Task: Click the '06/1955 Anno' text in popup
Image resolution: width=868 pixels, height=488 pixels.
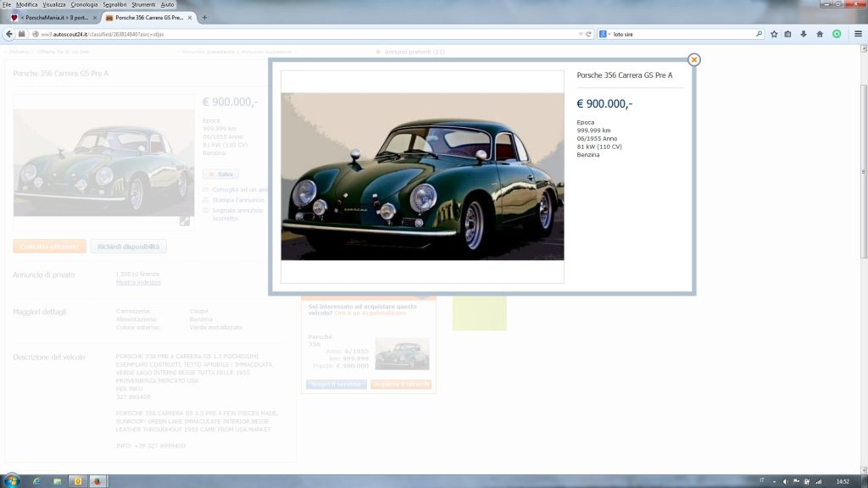Action: [x=597, y=139]
